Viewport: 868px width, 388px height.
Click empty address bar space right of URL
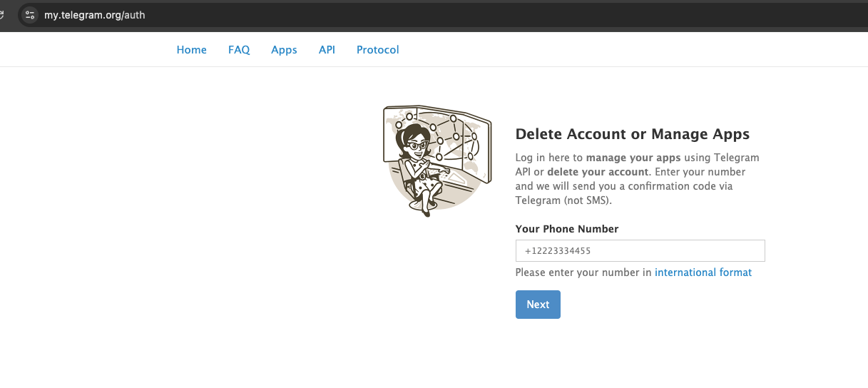pyautogui.click(x=499, y=15)
